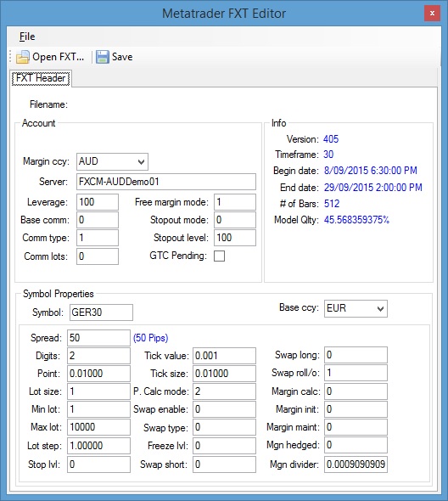448x501 pixels.
Task: Click the Margin calc field
Action: pyautogui.click(x=356, y=391)
